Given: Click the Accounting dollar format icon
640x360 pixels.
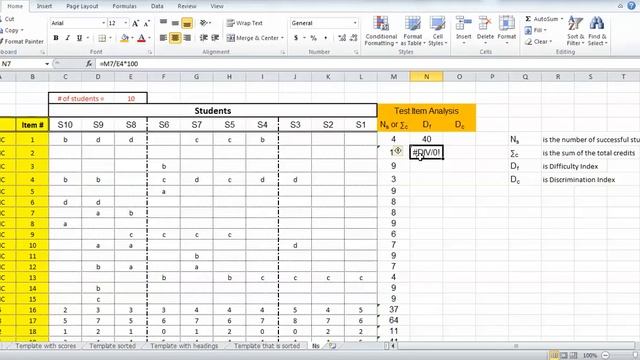Looking at the screenshot, I should pyautogui.click(x=296, y=38).
